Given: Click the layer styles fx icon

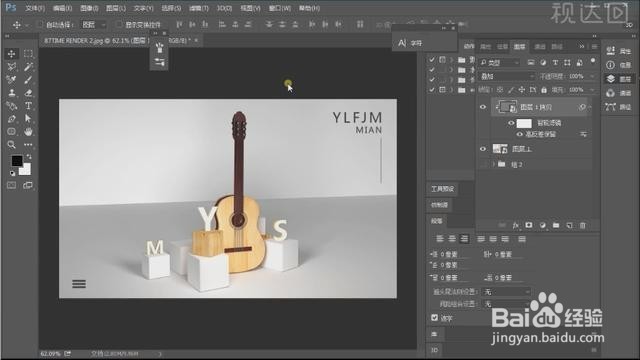Looking at the screenshot, I should (516, 225).
